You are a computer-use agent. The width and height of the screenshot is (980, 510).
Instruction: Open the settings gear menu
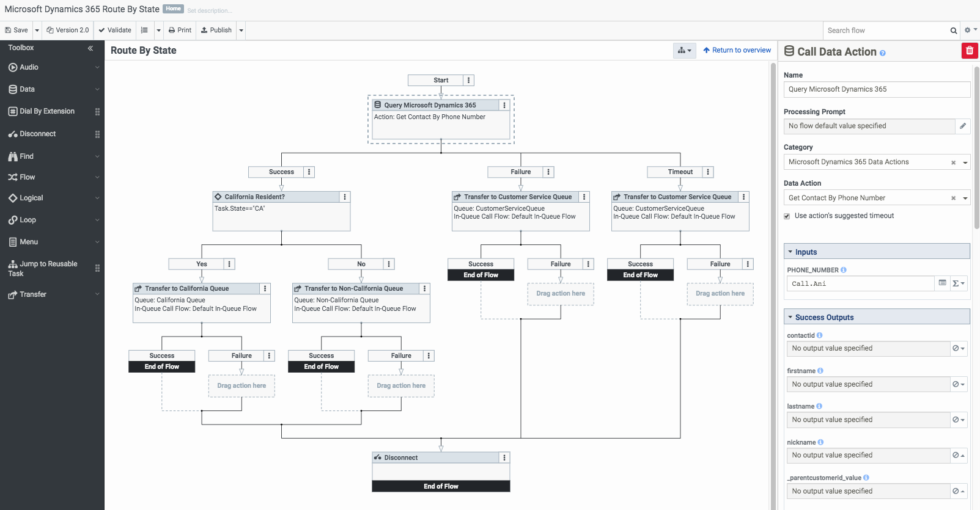pos(970,30)
